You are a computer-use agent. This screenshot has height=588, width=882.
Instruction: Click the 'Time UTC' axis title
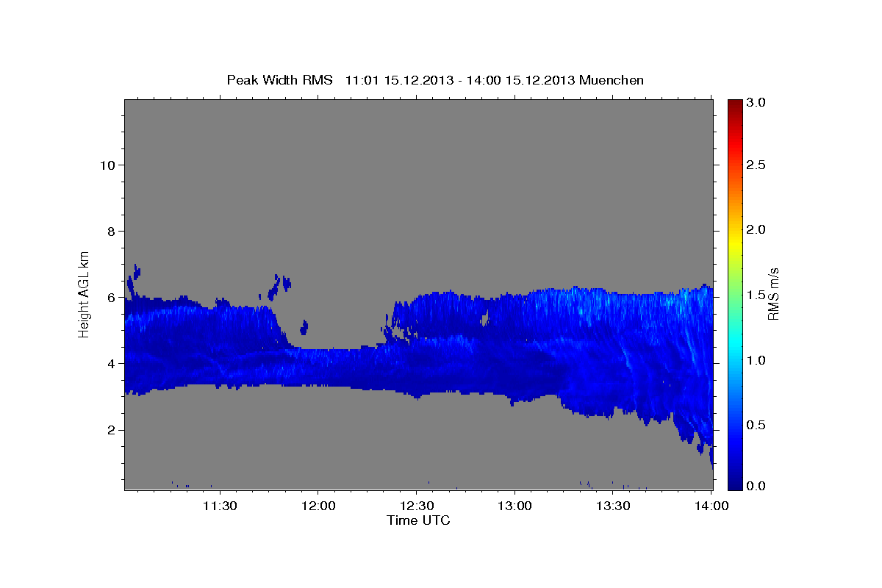[418, 520]
